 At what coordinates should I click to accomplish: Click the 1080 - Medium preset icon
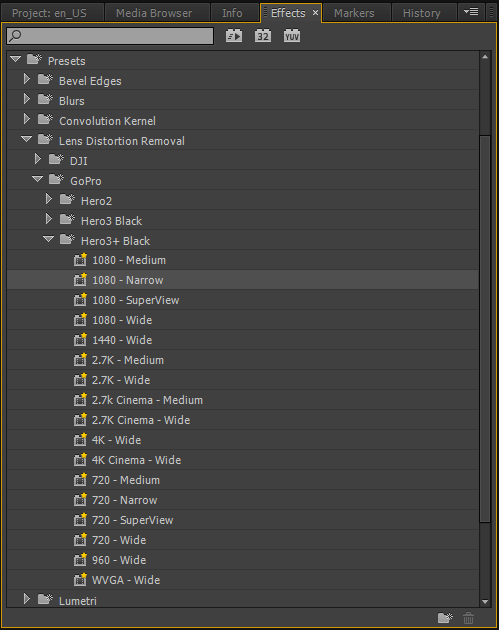click(x=80, y=260)
